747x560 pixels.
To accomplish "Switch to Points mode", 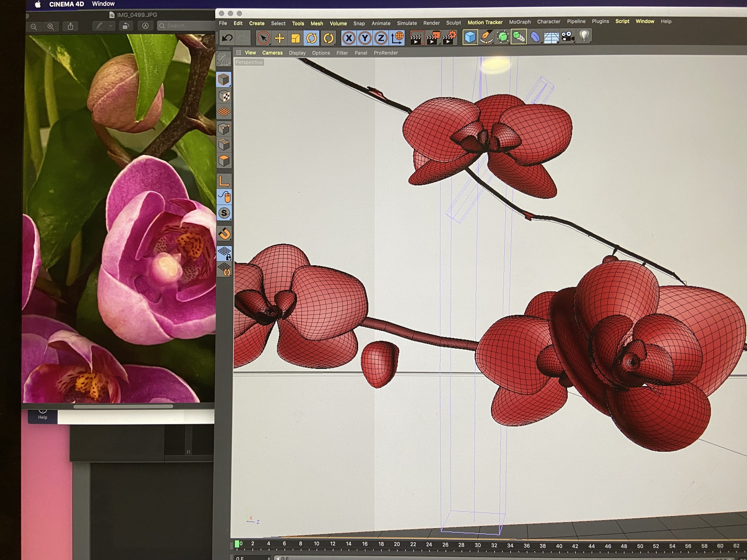I will click(x=224, y=129).
